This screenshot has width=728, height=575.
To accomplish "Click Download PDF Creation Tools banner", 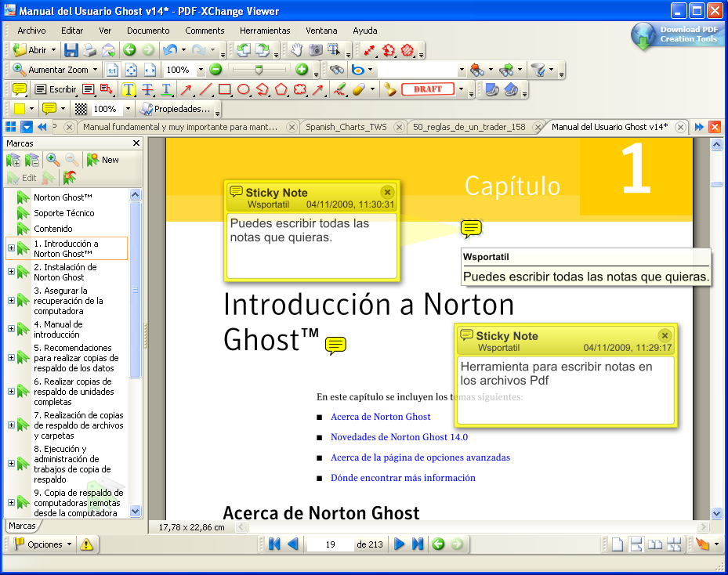I will point(679,36).
